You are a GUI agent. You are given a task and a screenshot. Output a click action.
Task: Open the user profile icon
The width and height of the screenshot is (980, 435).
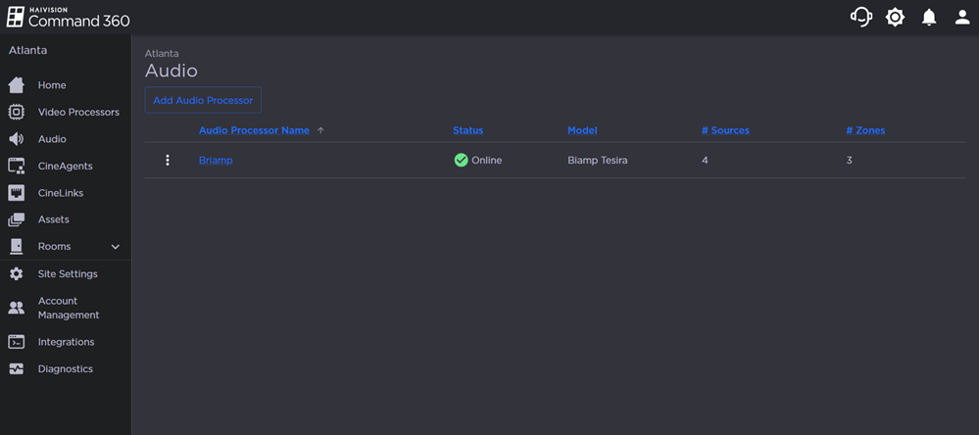point(962,18)
